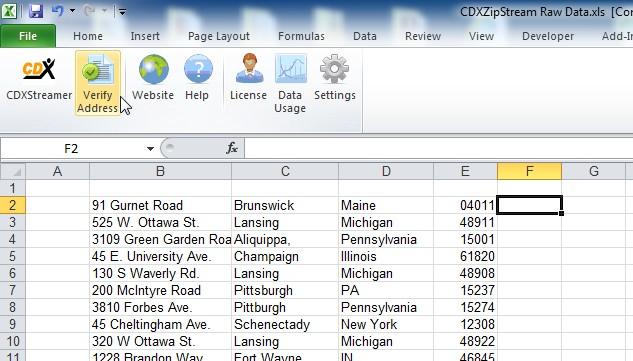Click zip code cell 48908
Screen dimensions: 633x361
click(465, 273)
